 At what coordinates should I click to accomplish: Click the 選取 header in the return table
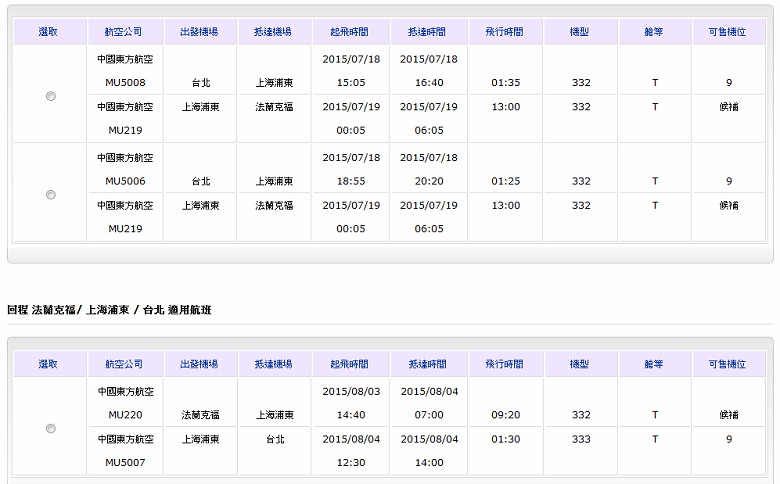tap(48, 364)
